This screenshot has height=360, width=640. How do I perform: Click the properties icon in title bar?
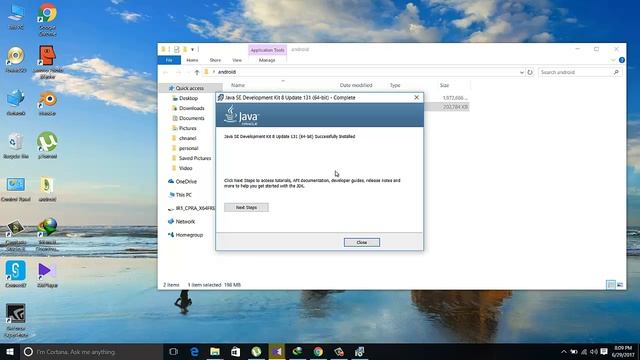pyautogui.click(x=176, y=50)
